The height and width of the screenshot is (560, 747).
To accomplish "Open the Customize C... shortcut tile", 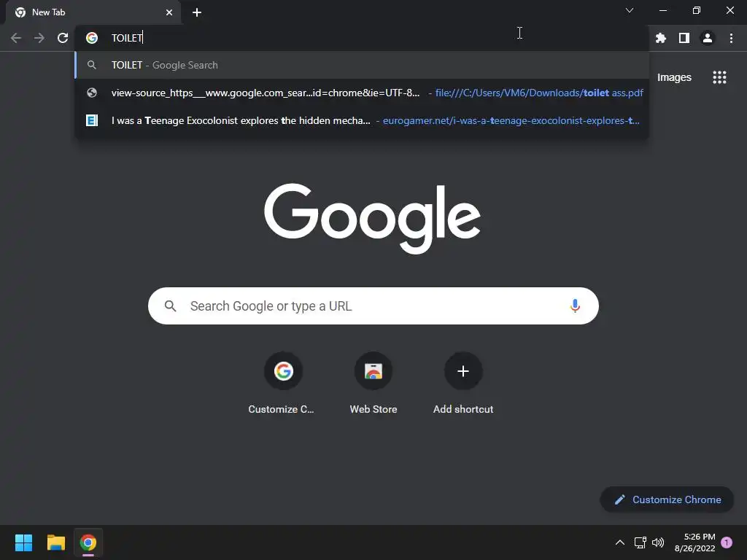I will (x=283, y=384).
